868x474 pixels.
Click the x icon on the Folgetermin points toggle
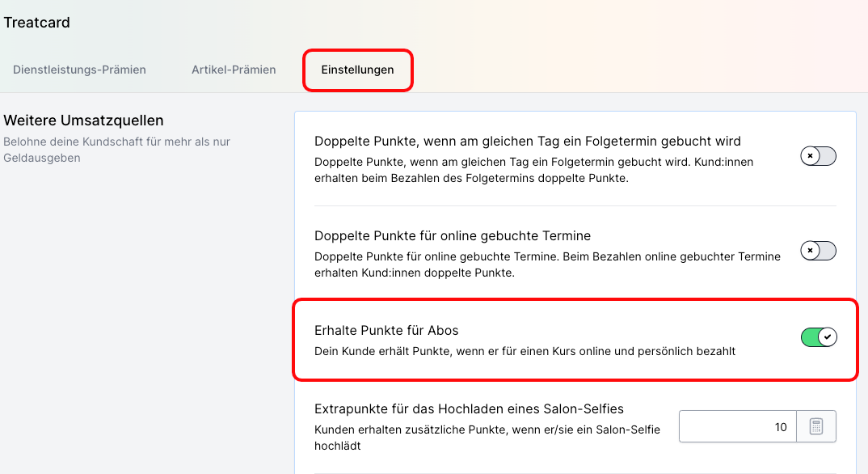811,156
